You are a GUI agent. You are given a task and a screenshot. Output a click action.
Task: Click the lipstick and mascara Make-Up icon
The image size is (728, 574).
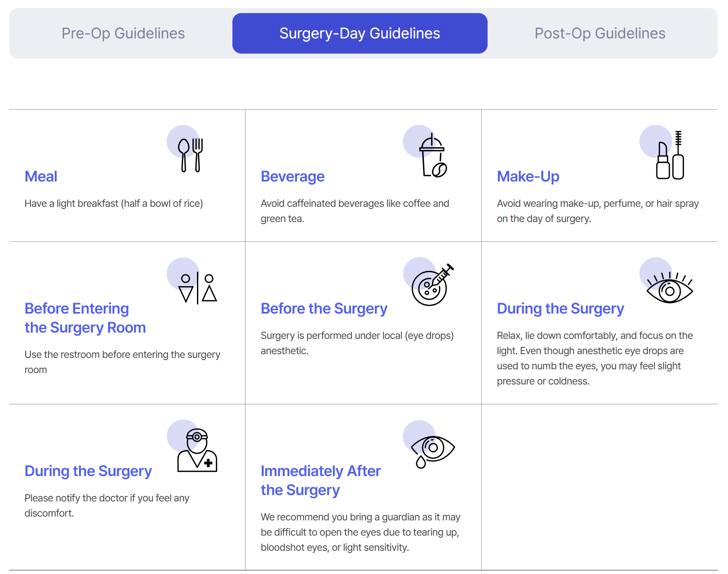(x=670, y=155)
